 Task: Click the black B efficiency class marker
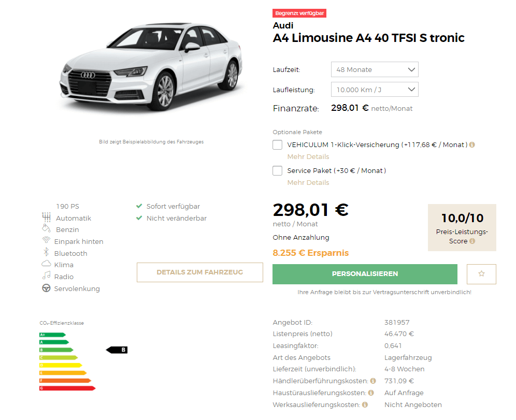coord(117,350)
